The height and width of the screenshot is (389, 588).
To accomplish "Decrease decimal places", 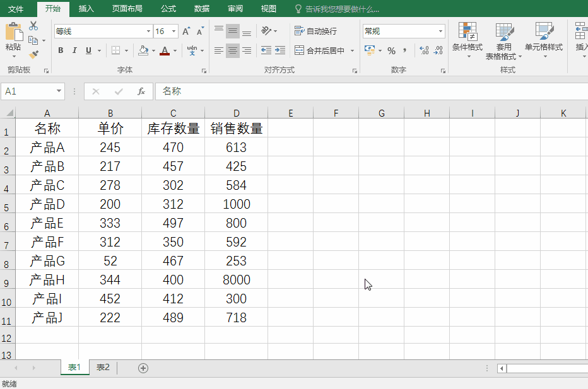I will pos(438,50).
